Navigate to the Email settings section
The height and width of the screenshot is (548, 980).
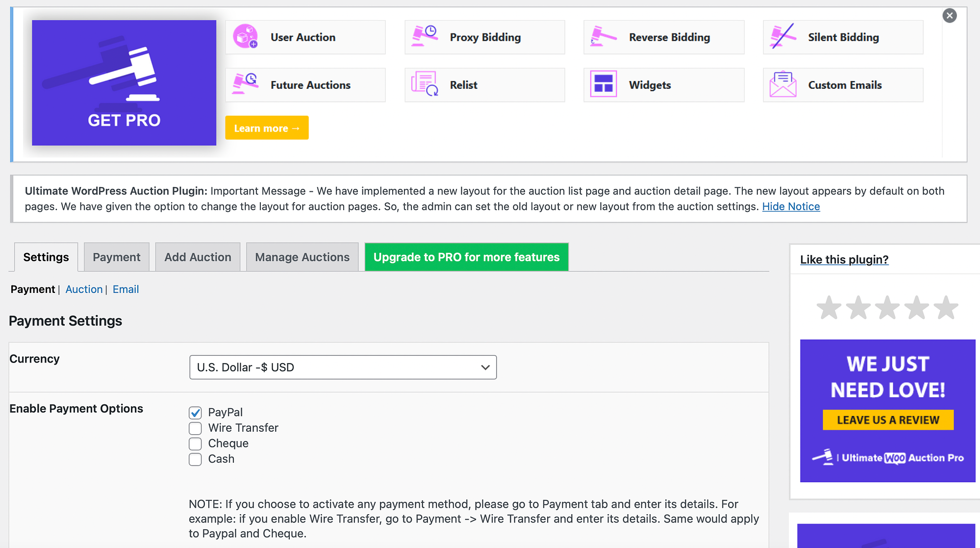coord(125,289)
